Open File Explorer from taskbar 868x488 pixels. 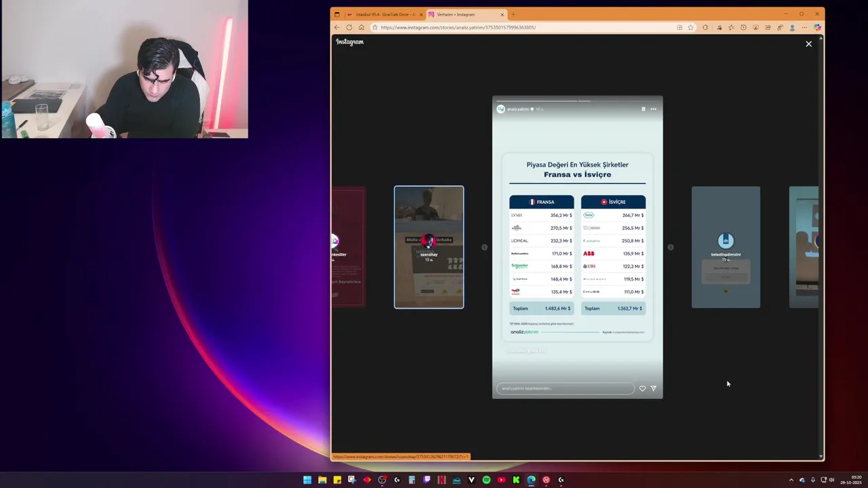[322, 480]
